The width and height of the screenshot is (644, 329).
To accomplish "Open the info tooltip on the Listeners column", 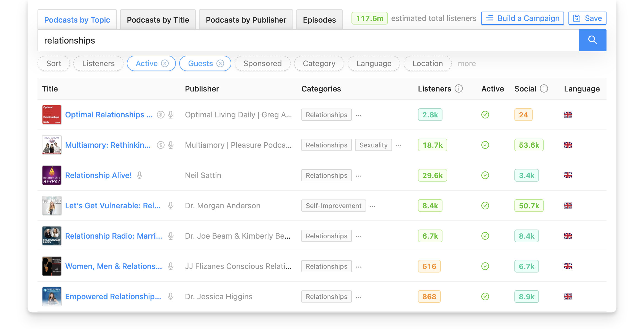I will pyautogui.click(x=458, y=89).
